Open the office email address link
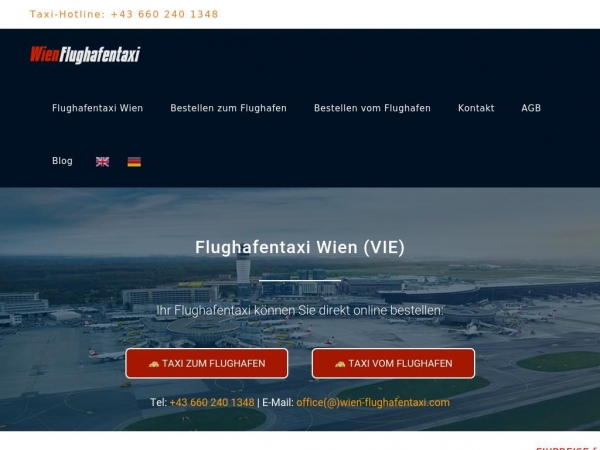Viewport: 600px width, 450px height. tap(373, 403)
